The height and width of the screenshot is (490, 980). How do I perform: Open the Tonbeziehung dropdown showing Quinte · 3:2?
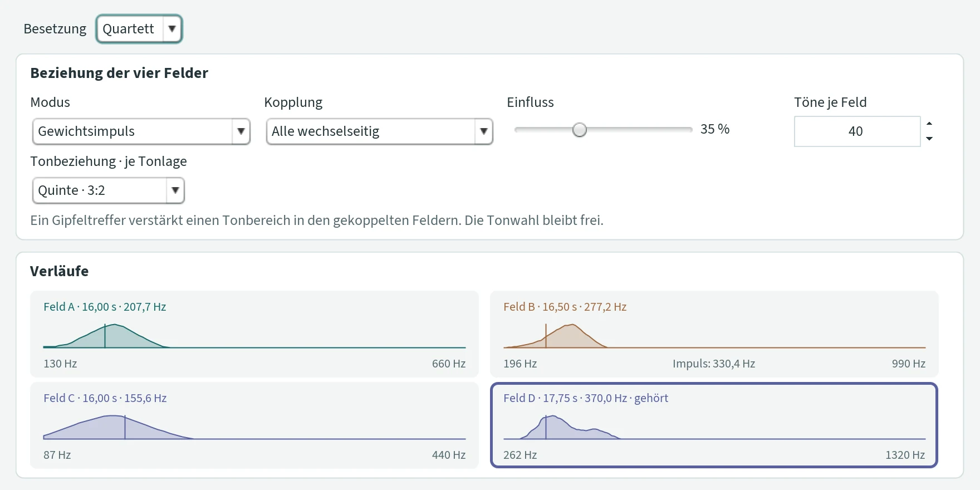pyautogui.click(x=109, y=190)
